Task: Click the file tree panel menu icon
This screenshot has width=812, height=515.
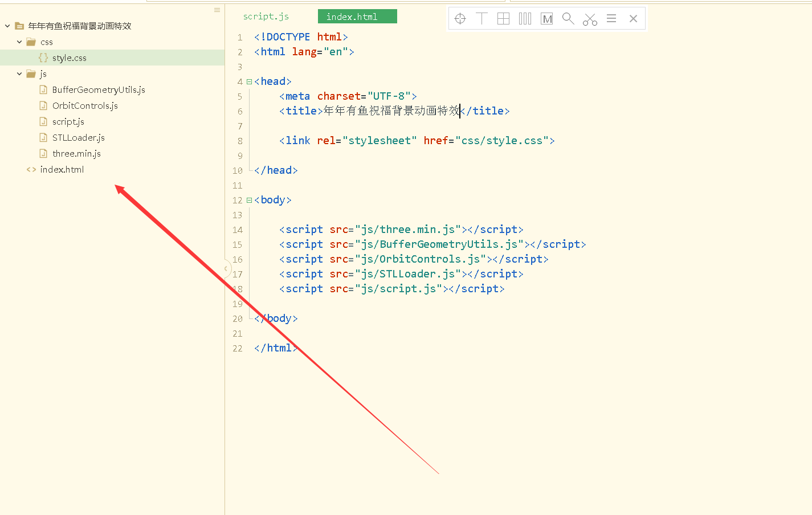Action: (x=217, y=10)
